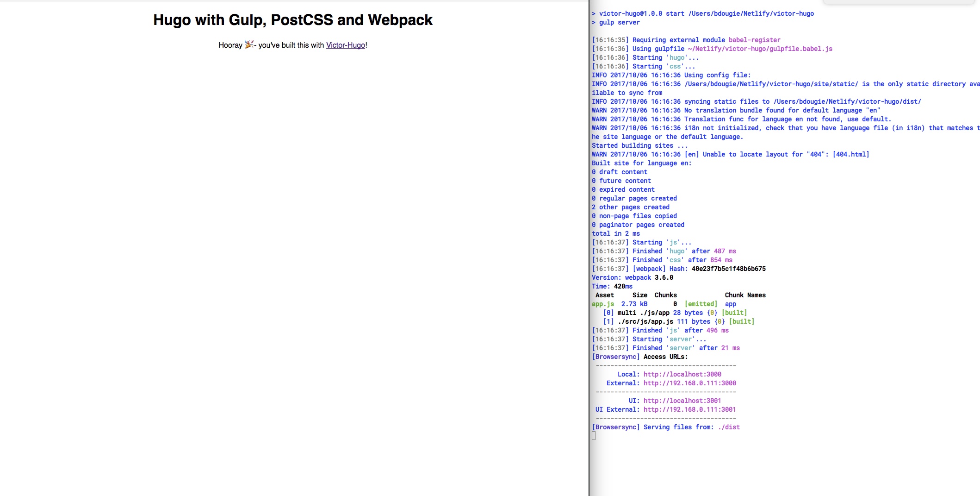Screen dimensions: 980x496
Task: Open the UI External http://192.168.0.111:3001 URL
Action: [690, 409]
